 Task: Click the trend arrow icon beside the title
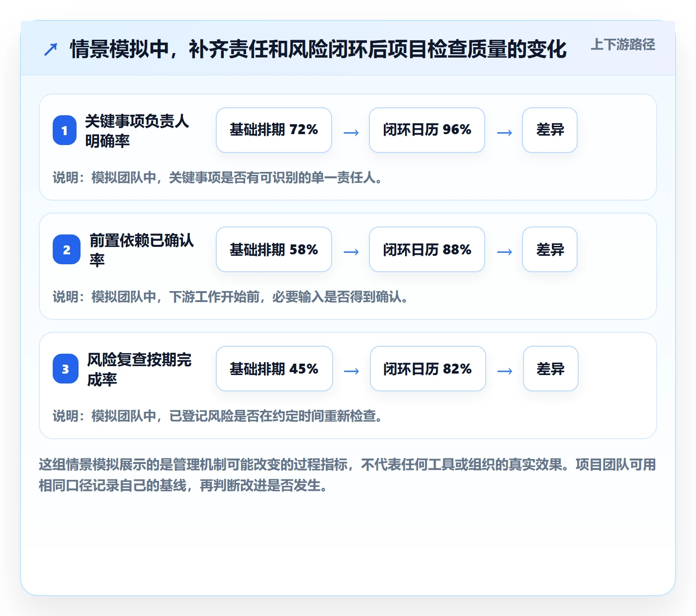(x=51, y=49)
